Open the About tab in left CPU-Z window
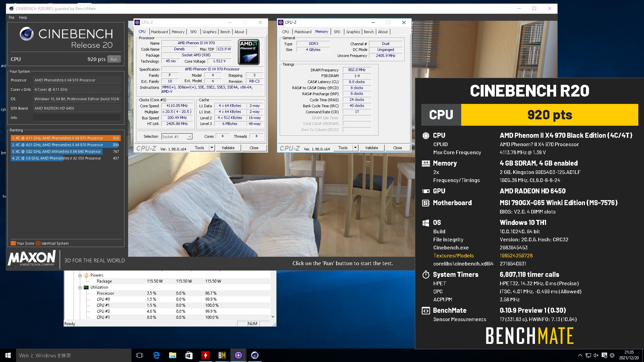This screenshot has width=644, height=362. point(239,32)
